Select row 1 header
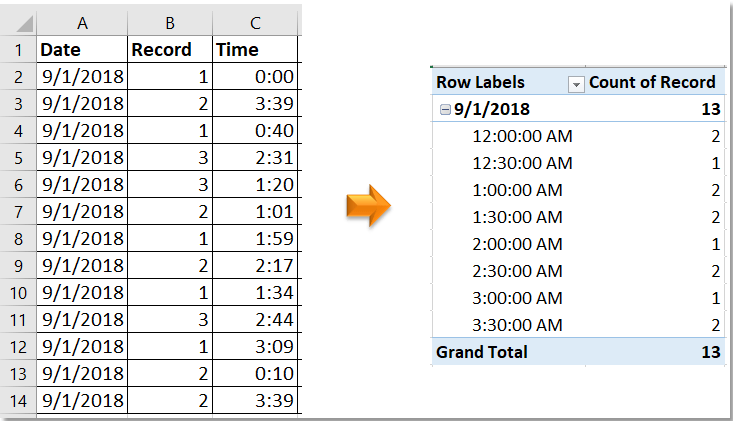This screenshot has width=733, height=421. [17, 49]
